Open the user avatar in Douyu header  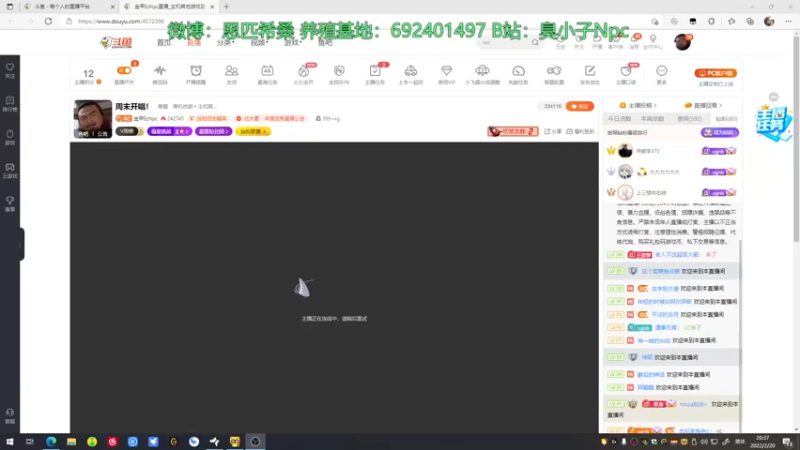[682, 42]
